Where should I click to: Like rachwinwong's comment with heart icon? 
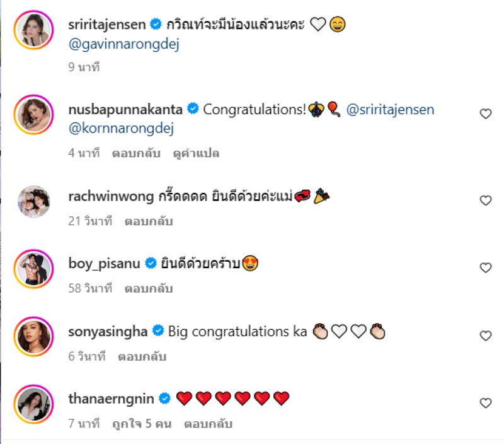(x=485, y=200)
